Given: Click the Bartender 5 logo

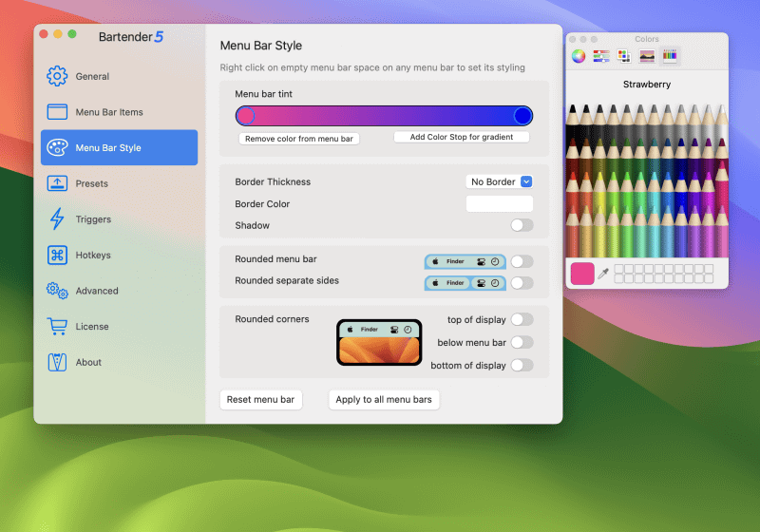Looking at the screenshot, I should pos(131,37).
